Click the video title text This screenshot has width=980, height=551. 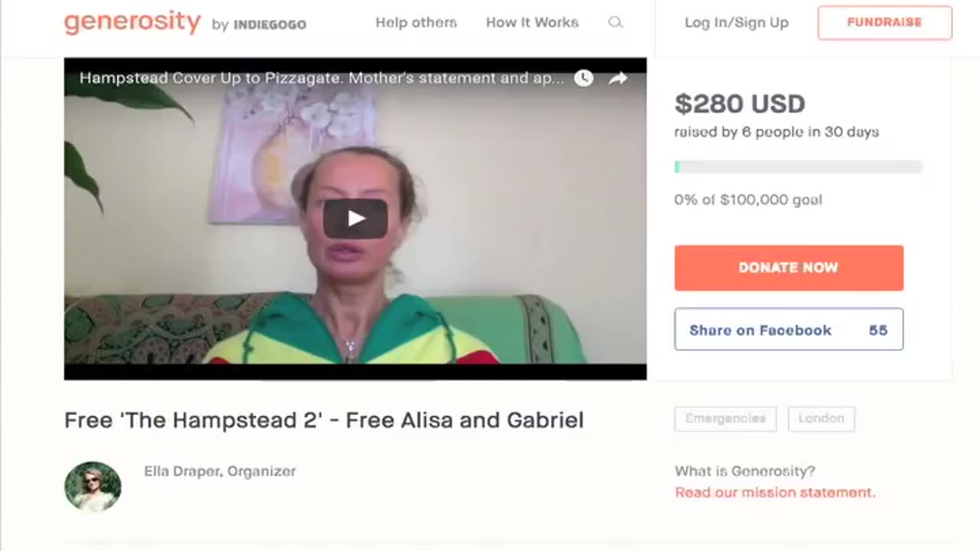pos(322,78)
